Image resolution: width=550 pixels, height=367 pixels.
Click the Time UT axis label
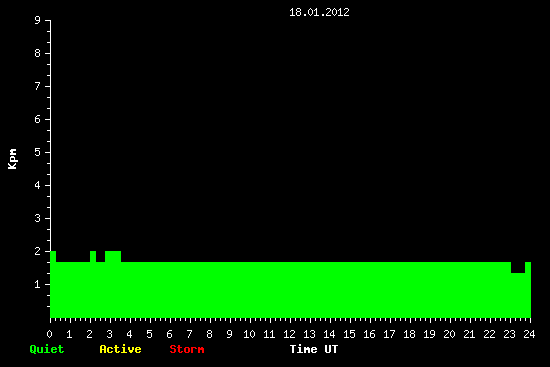click(x=314, y=349)
